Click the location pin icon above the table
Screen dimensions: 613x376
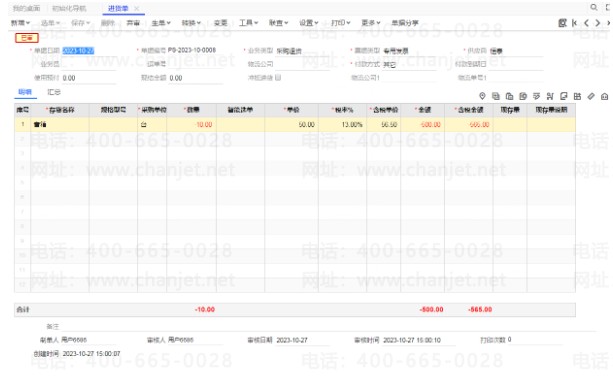tap(482, 96)
